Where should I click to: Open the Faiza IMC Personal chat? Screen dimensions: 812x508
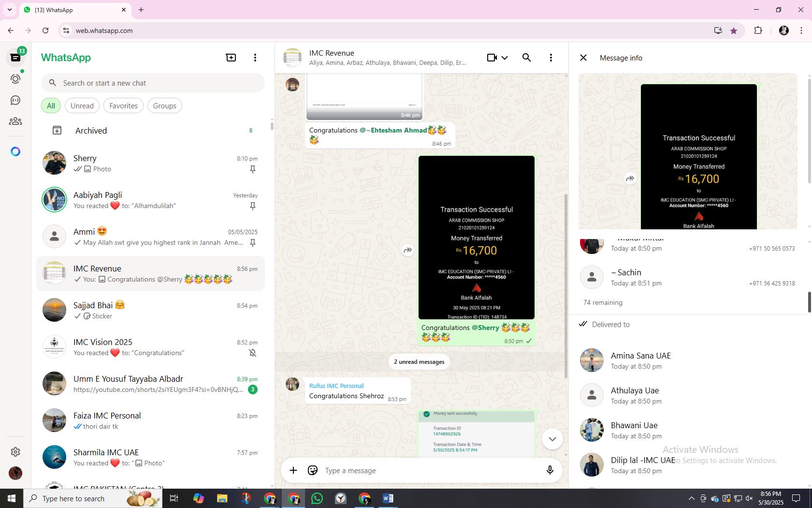[151, 420]
